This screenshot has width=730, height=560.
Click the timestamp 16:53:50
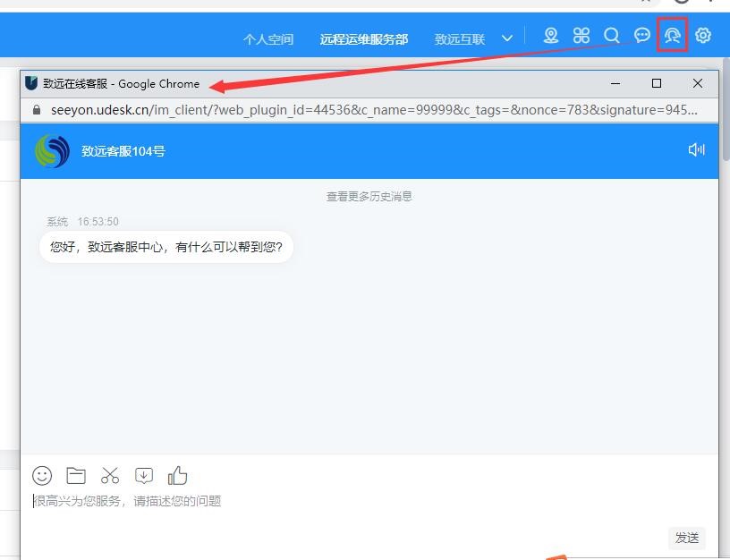point(98,222)
